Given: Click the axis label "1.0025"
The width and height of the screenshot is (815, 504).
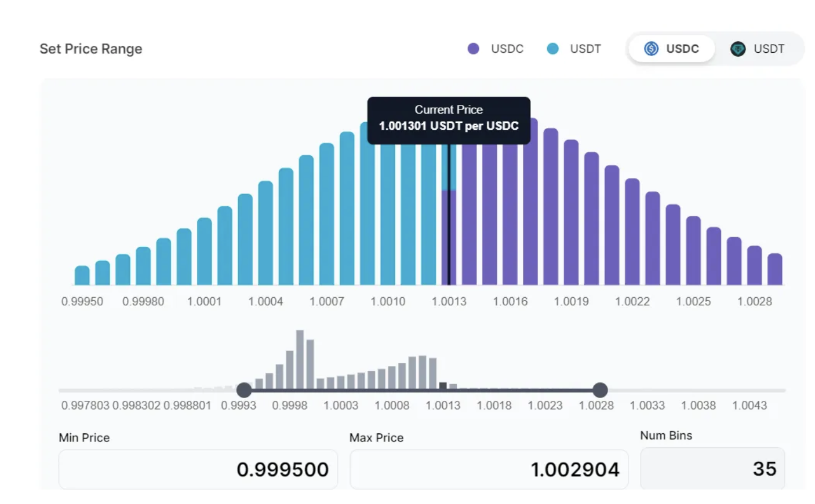Looking at the screenshot, I should tap(693, 301).
